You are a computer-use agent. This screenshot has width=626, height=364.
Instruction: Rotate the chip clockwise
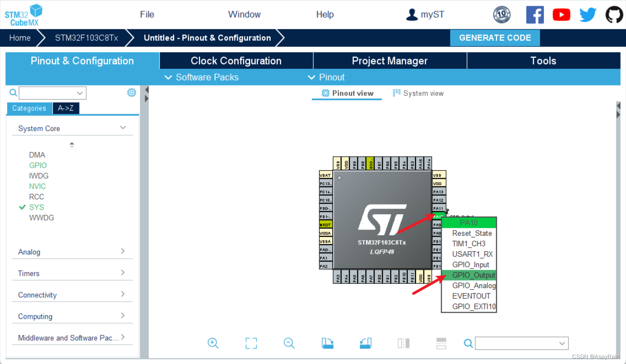(x=327, y=343)
